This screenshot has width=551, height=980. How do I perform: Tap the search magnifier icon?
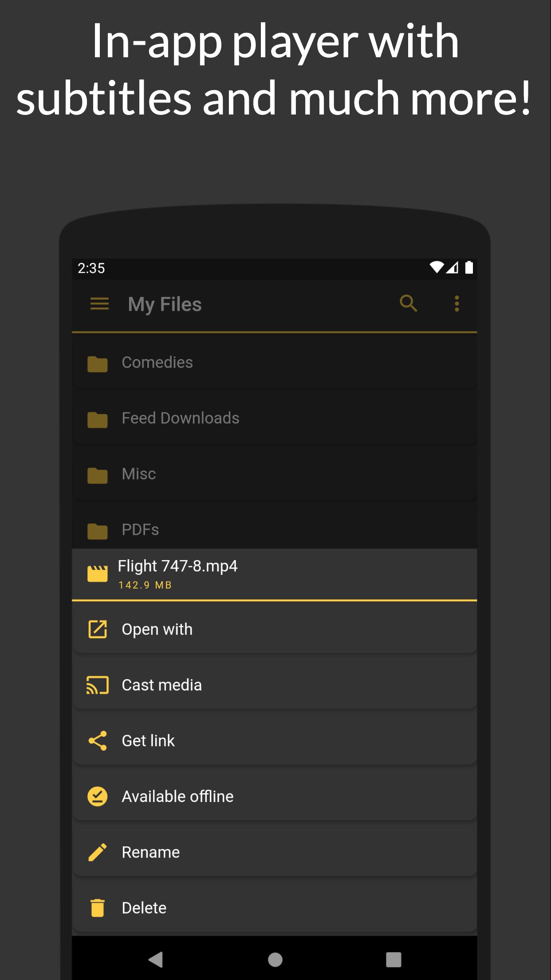pos(409,304)
